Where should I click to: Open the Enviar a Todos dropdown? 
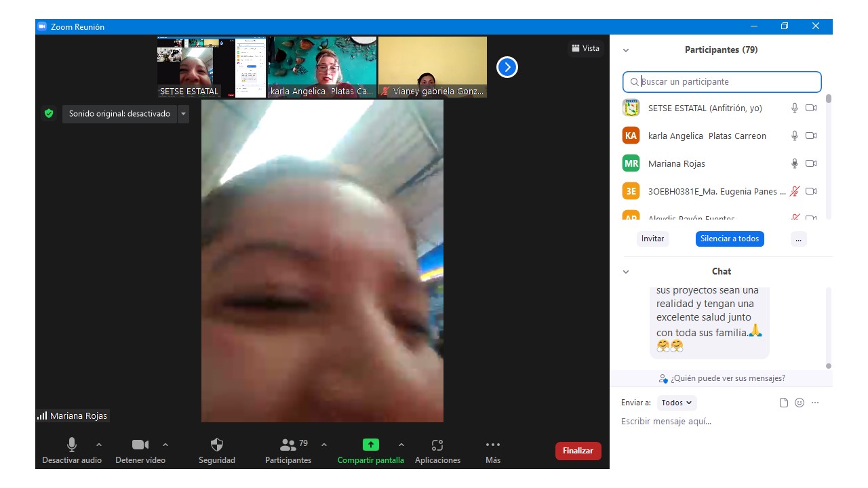677,403
